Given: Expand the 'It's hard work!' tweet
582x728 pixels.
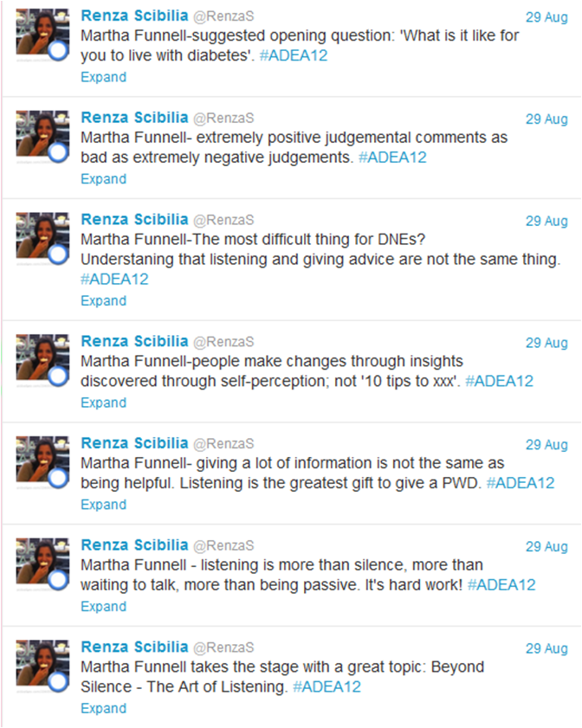Looking at the screenshot, I should tap(103, 607).
